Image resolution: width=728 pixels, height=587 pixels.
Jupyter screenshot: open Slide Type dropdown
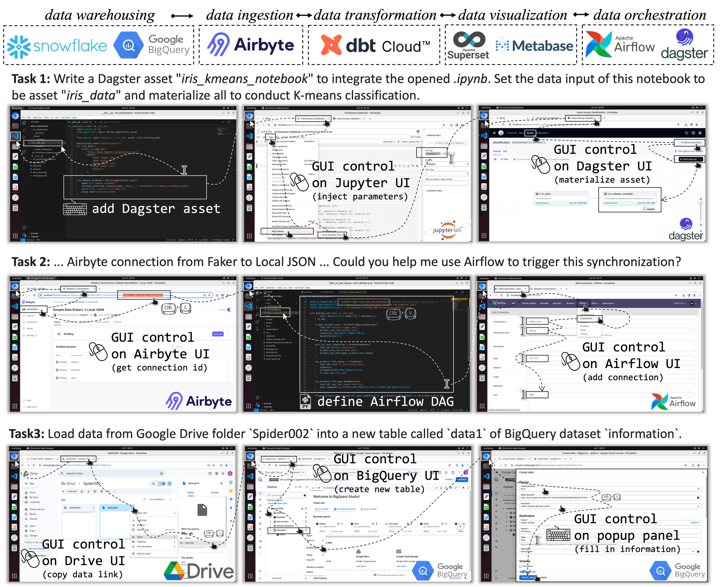click(447, 174)
